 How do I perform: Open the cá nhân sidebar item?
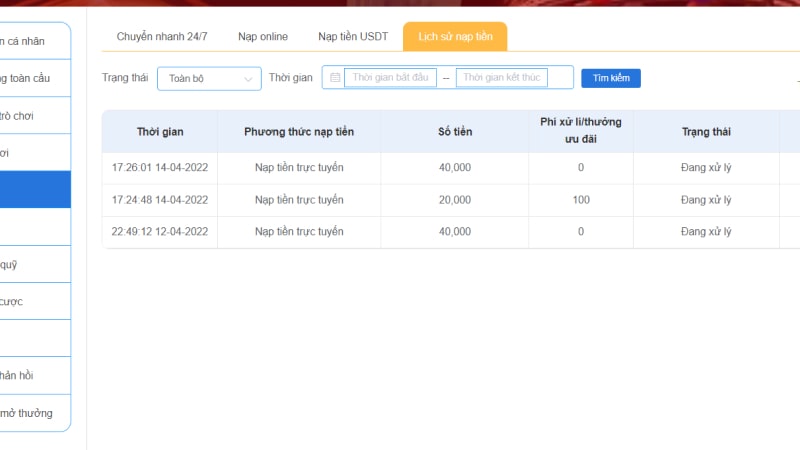(x=35, y=41)
